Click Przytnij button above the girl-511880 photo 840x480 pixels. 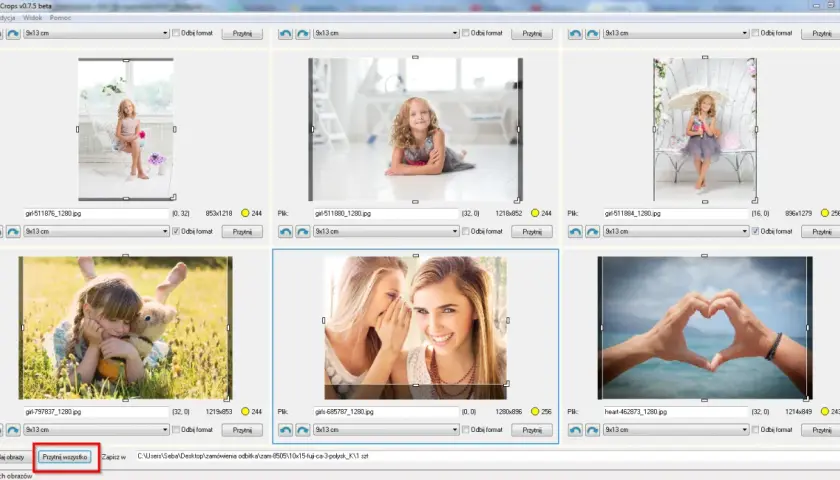(532, 33)
